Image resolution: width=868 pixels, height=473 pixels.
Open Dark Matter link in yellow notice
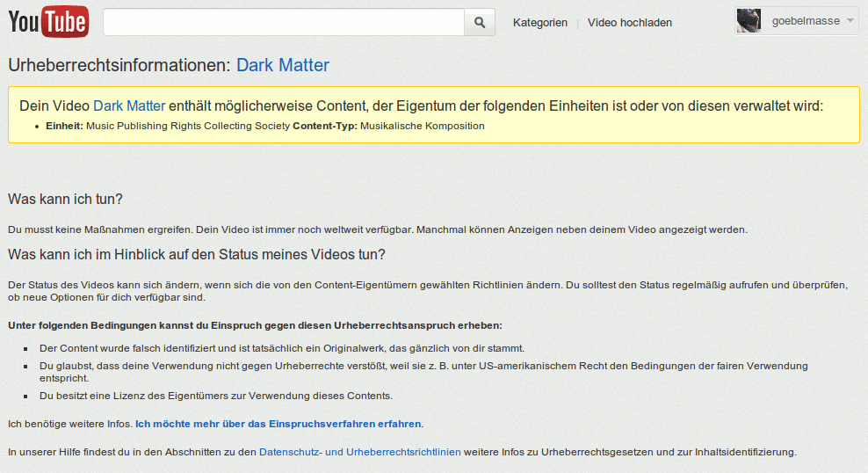coord(129,106)
